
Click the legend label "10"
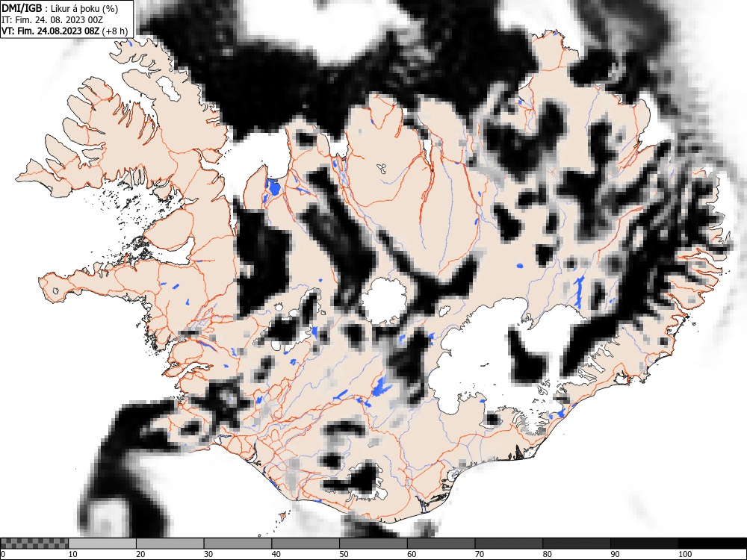[73, 554]
